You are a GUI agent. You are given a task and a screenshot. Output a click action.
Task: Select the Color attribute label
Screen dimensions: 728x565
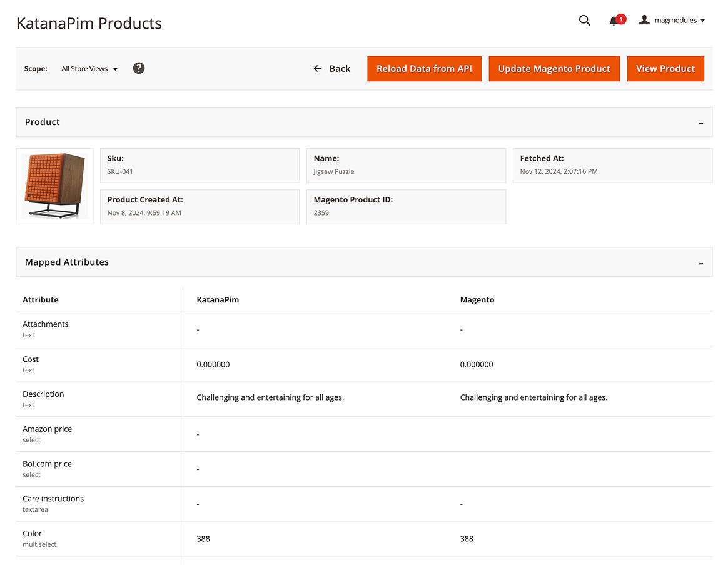click(33, 534)
